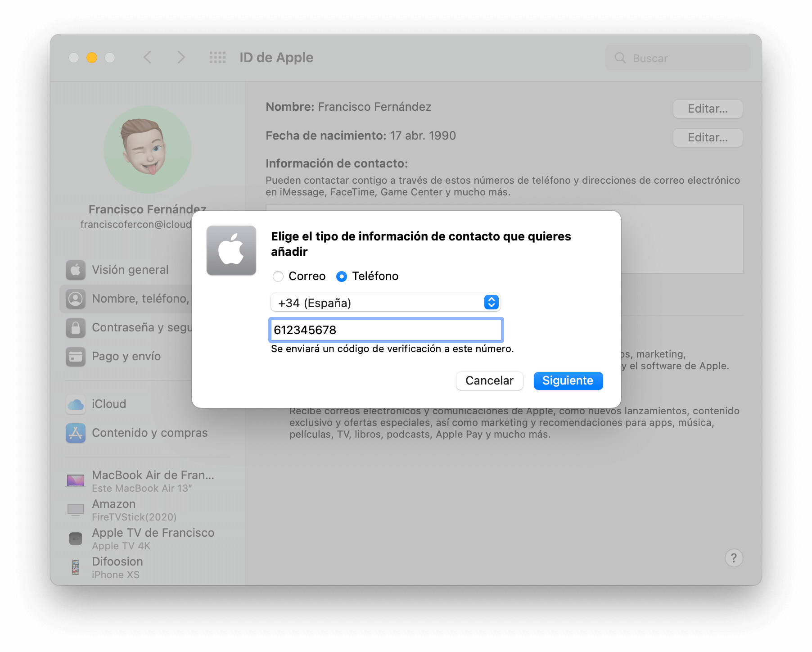
Task: Open iCloud settings via the cloud icon
Action: click(x=76, y=404)
